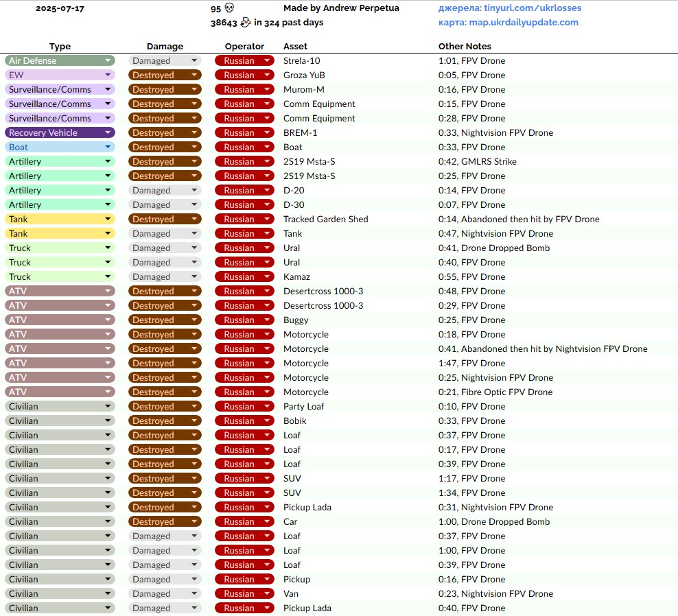Open Damage dropdown for Strela-10 row
Screen dimensions: 678x616
click(x=165, y=60)
